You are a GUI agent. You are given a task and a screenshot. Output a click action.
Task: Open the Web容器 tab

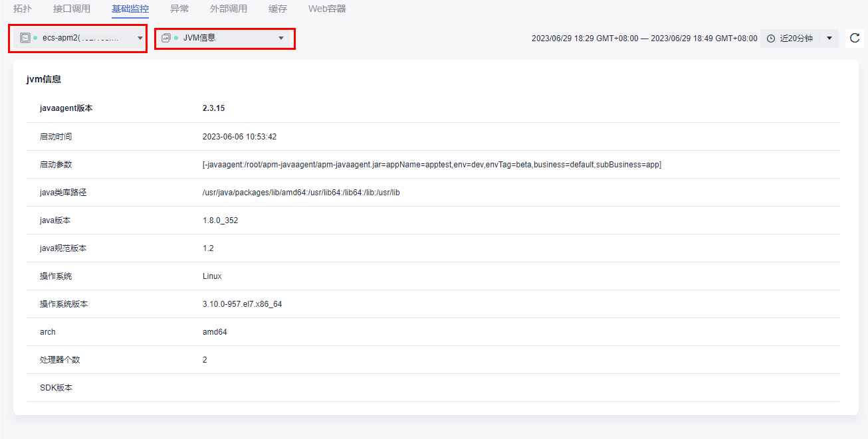(327, 9)
